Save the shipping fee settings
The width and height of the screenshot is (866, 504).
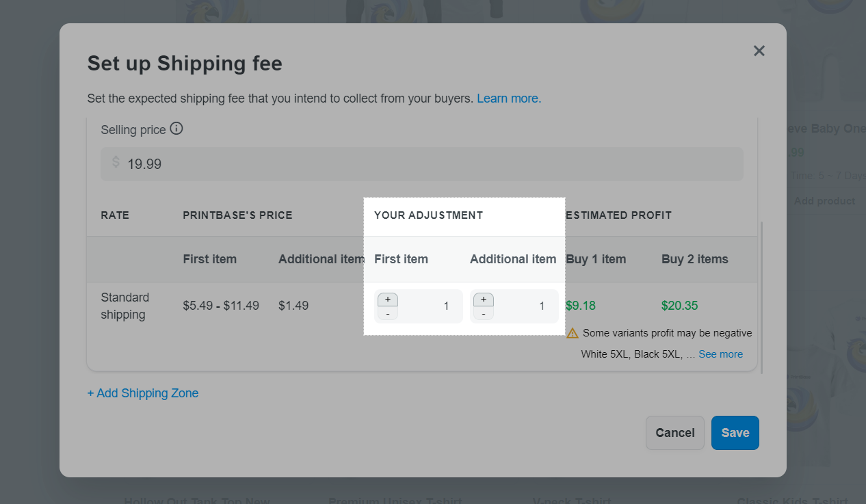click(x=735, y=433)
